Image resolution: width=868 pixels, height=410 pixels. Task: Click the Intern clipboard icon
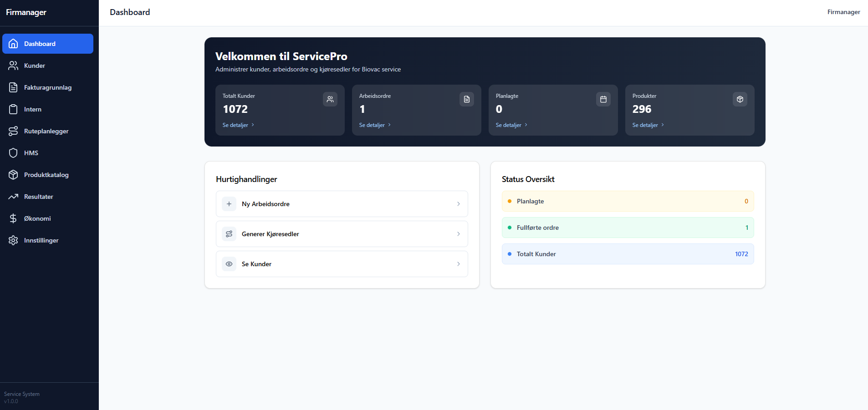click(x=13, y=109)
